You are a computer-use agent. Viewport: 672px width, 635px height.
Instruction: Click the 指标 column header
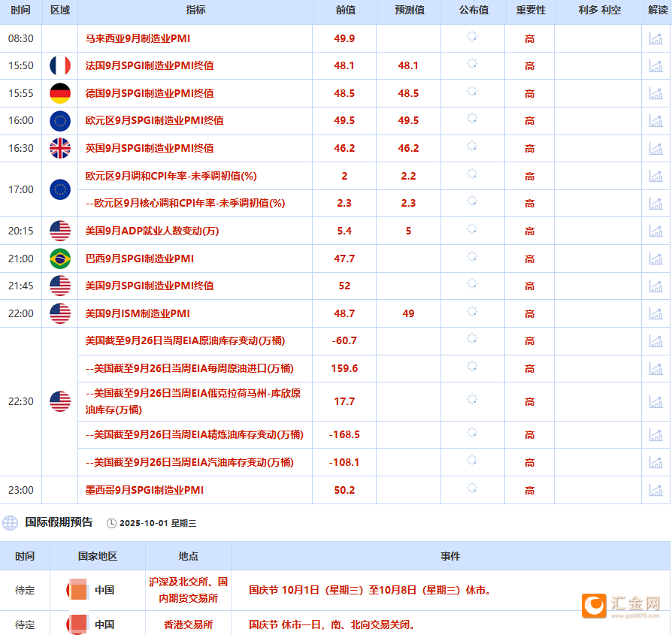pyautogui.click(x=196, y=10)
